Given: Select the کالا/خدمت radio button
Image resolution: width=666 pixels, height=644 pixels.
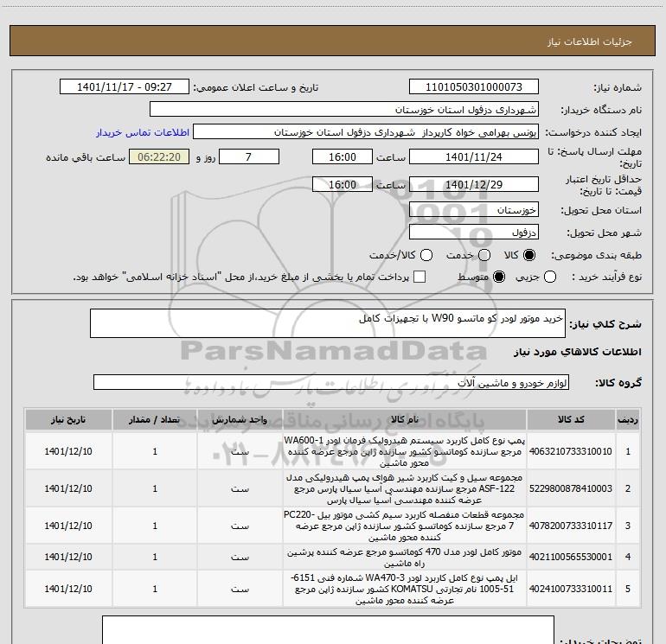Looking at the screenshot, I should click(x=426, y=255).
